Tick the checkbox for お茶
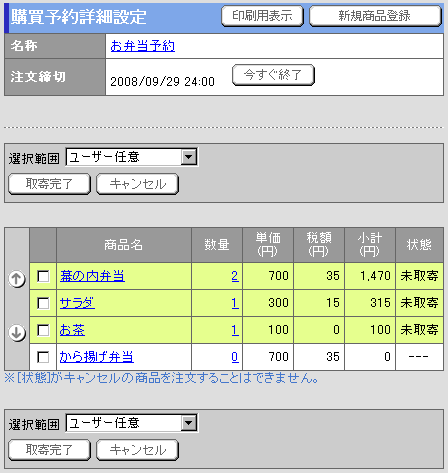 pyautogui.click(x=43, y=330)
